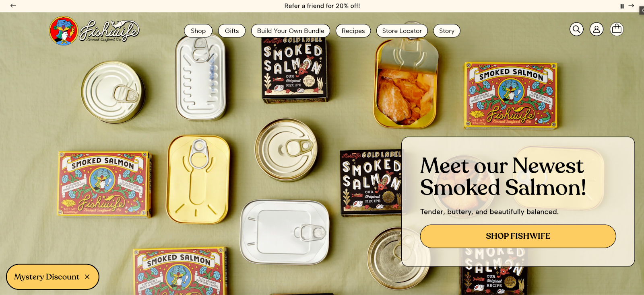Open the Shop menu

point(198,31)
